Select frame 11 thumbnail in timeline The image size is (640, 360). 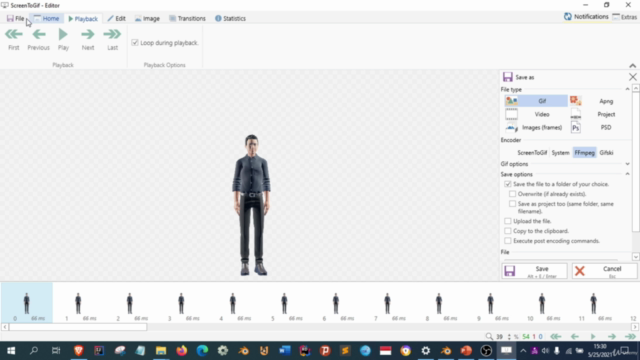click(593, 302)
